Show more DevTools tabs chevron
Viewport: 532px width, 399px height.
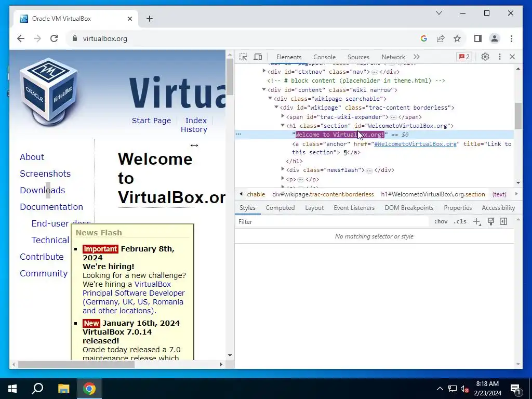(417, 57)
